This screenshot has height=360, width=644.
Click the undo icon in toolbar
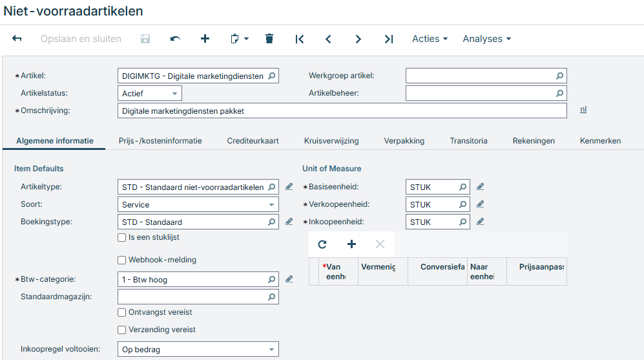(175, 39)
